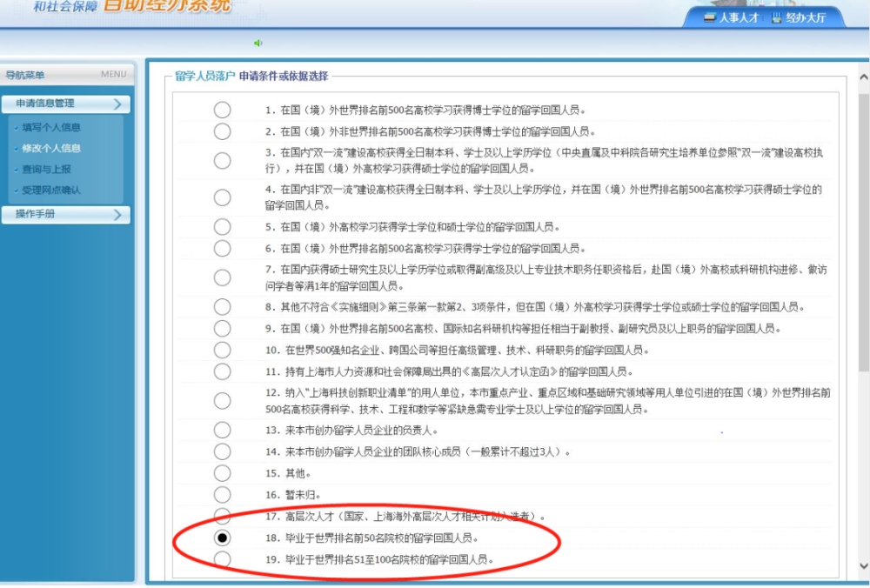Click the 留学人员落户 heading text
Image resolution: width=870 pixels, height=588 pixels.
pos(205,76)
